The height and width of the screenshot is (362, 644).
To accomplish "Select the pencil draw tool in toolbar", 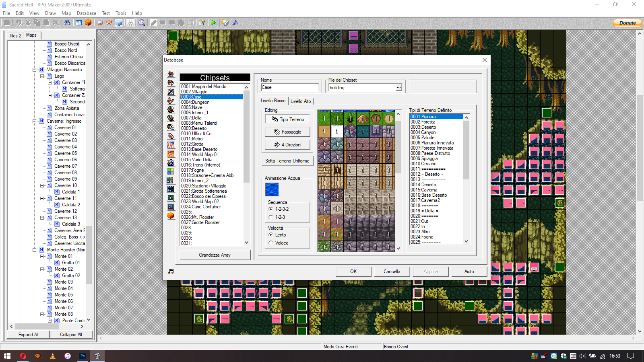I will point(154,23).
